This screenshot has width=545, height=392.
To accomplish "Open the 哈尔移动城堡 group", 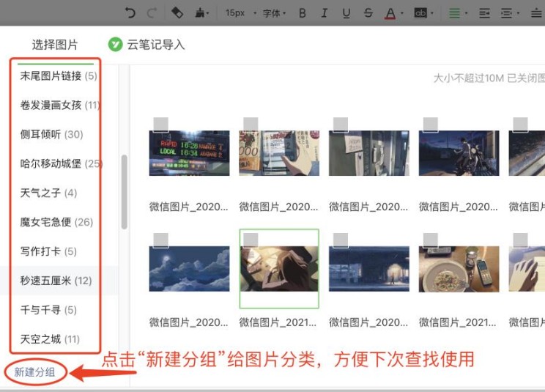I will tap(60, 163).
